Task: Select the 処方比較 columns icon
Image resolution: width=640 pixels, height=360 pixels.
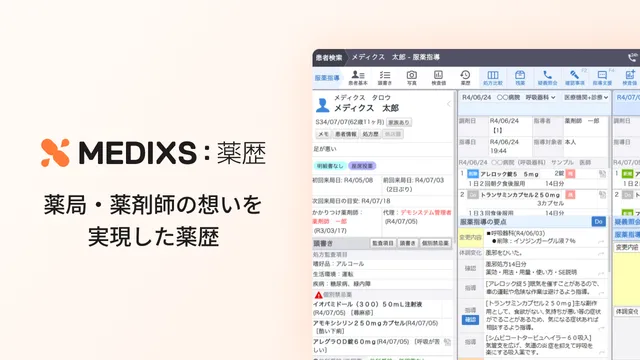Action: coord(493,78)
